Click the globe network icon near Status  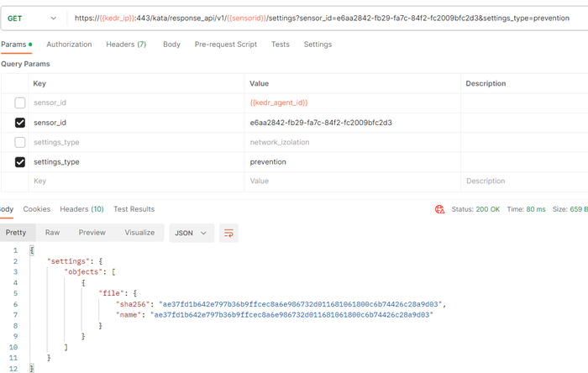[x=439, y=209]
